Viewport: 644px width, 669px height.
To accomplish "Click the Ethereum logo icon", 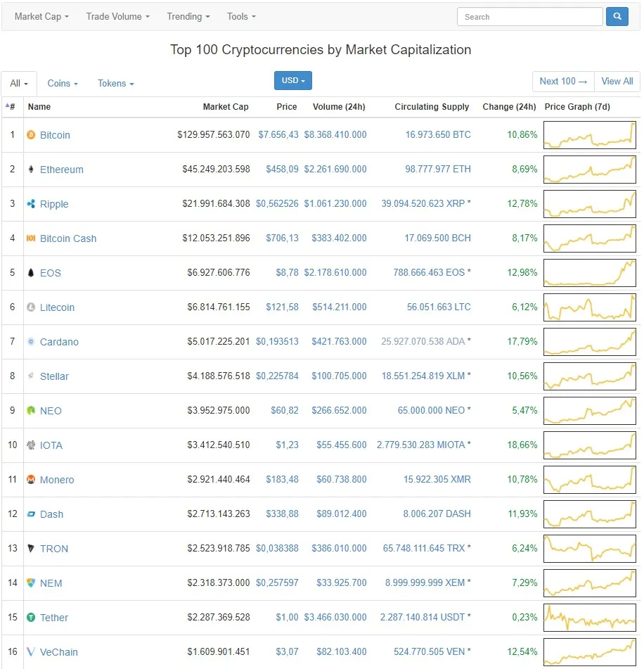I will (x=31, y=170).
